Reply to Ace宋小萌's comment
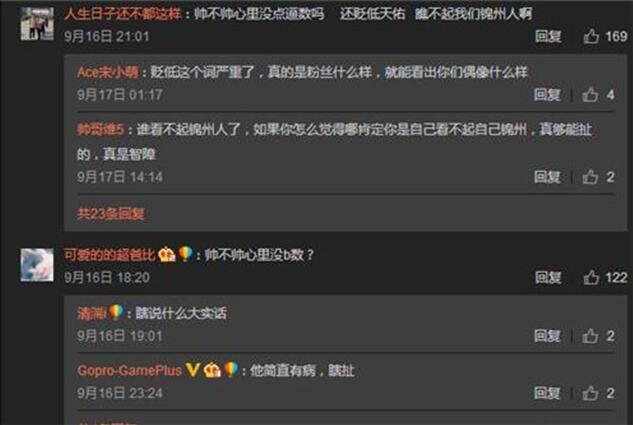633x425 pixels. click(x=547, y=95)
